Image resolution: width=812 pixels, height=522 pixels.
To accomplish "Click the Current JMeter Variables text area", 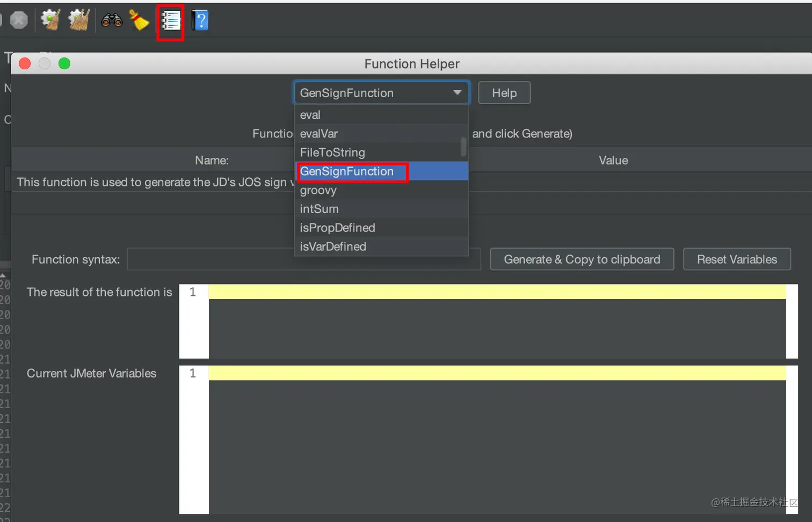I will pos(497,440).
